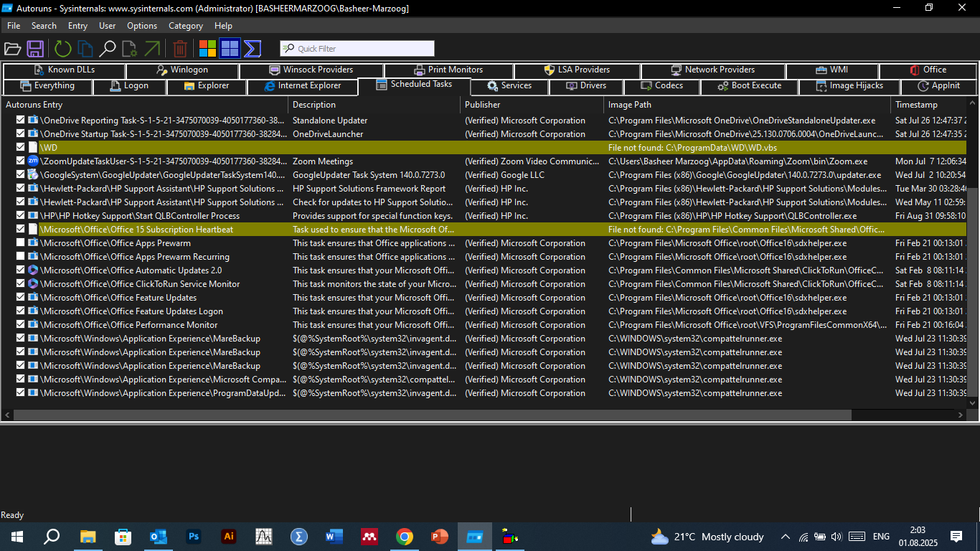Toggle Hide Microsoft Entries colored-squares icon

(x=208, y=49)
